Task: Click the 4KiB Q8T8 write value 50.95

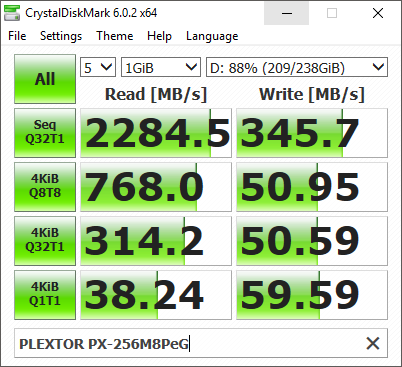Action: pos(312,187)
